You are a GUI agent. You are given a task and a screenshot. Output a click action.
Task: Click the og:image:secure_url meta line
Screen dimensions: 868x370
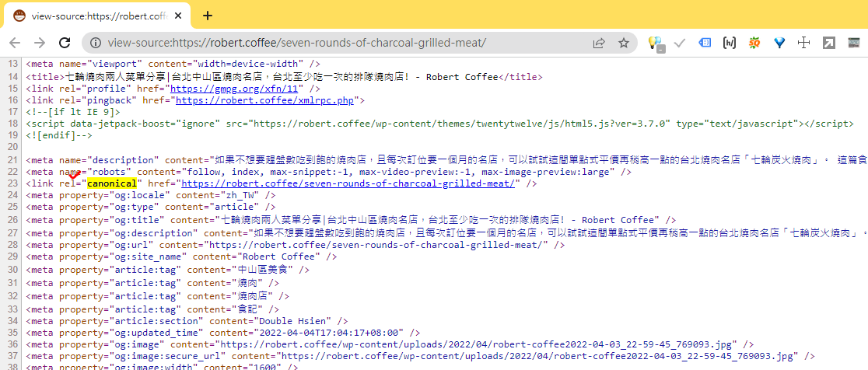tap(419, 356)
